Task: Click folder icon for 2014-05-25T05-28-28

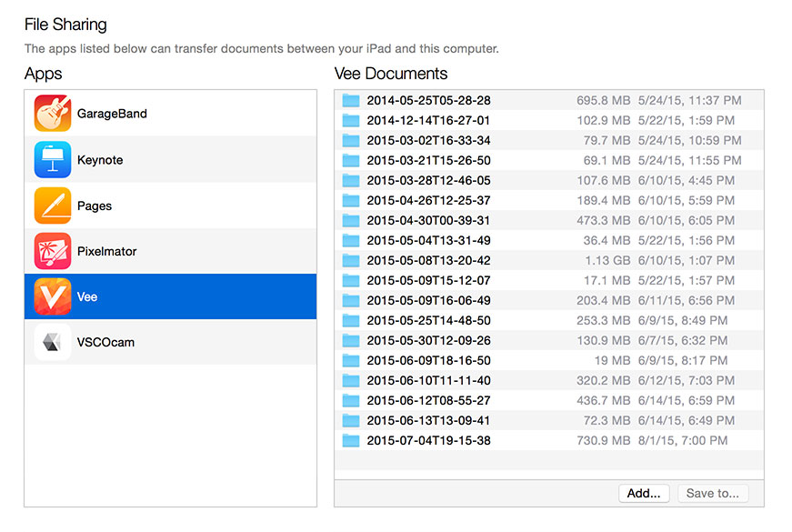Action: [351, 100]
